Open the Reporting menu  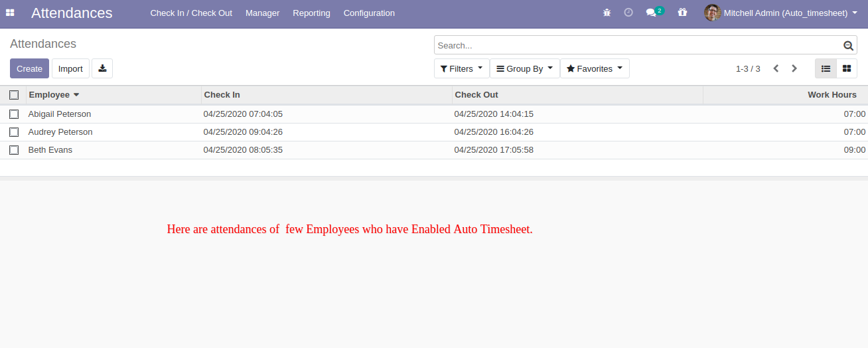coord(311,13)
